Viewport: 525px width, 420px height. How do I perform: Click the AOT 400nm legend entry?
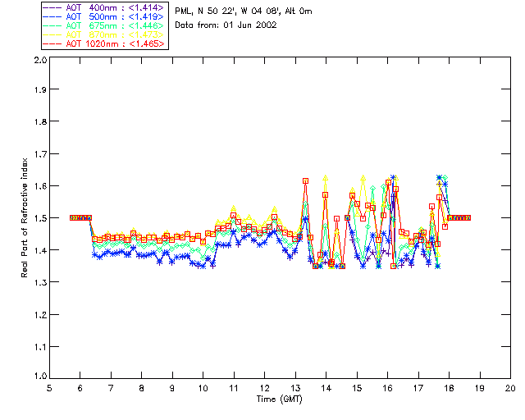(104, 7)
